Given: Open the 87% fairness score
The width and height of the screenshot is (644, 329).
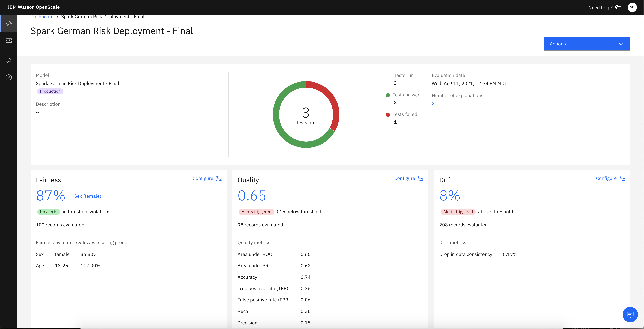Looking at the screenshot, I should pyautogui.click(x=50, y=196).
